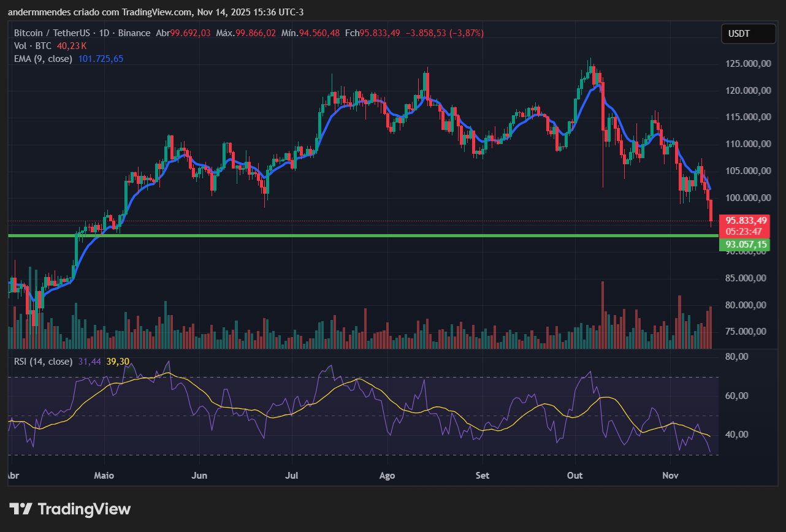Viewport: 786px width, 532px height.
Task: Click the TradingView logo icon at bottom left
Action: tap(22, 509)
